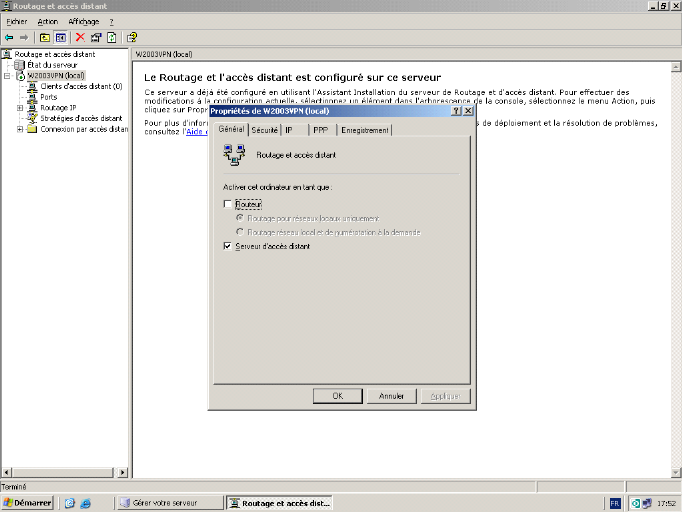The image size is (682, 512).
Task: Click the Démarrer start button
Action: coord(27,503)
